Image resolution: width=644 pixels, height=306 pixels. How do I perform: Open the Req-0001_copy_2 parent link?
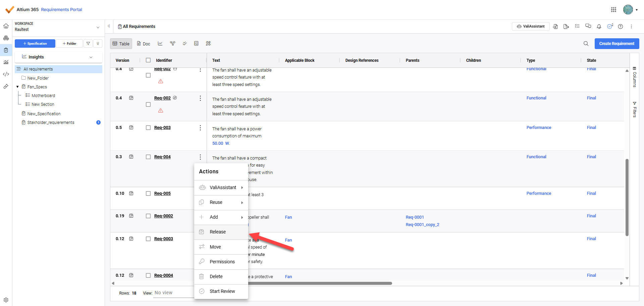(x=422, y=225)
